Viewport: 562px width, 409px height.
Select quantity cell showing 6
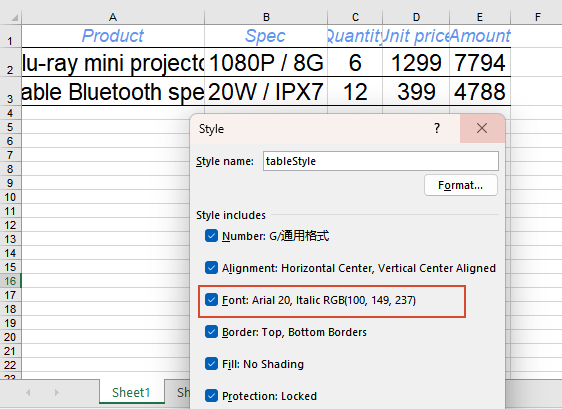(x=355, y=63)
